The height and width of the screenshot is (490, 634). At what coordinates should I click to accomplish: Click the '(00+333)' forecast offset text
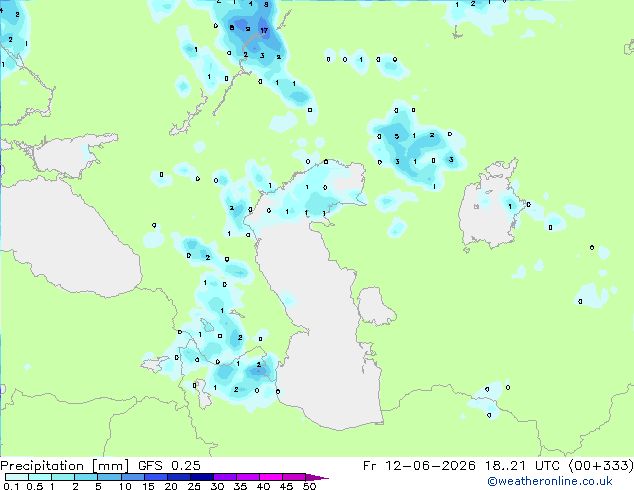coord(601,466)
